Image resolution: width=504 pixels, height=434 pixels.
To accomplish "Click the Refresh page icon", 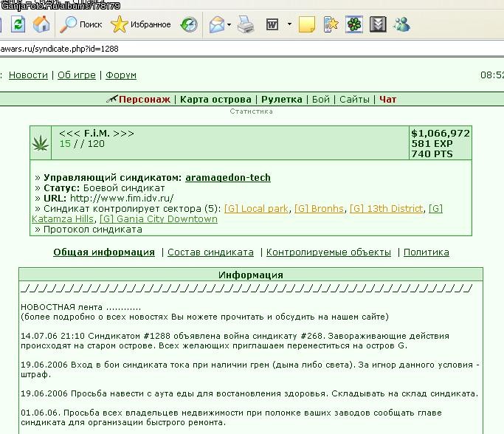I will [x=18, y=24].
